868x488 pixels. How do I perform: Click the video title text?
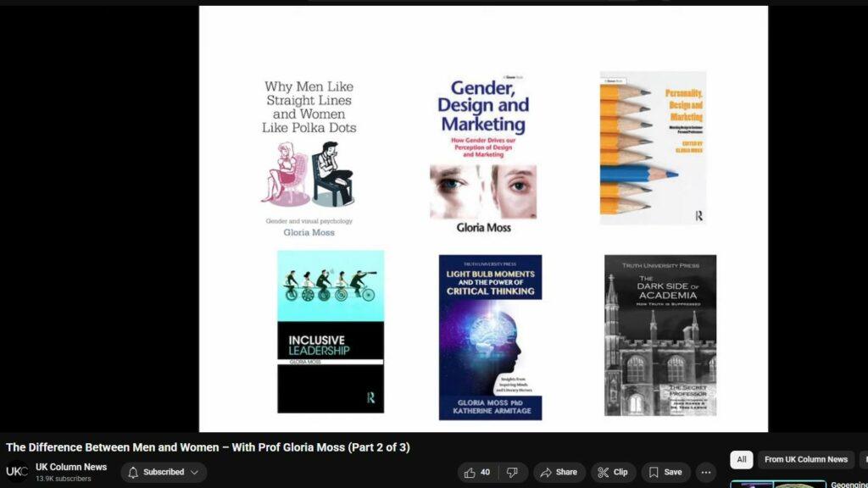tap(208, 447)
